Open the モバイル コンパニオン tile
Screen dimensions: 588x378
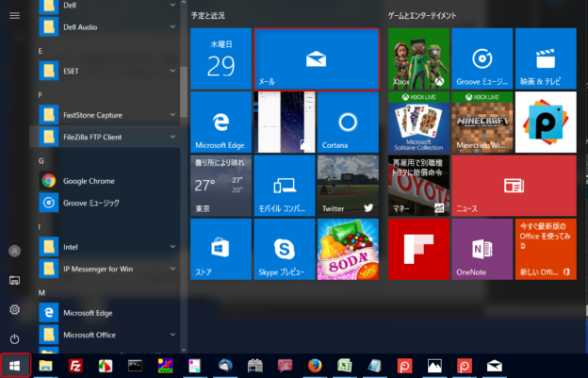tap(285, 186)
